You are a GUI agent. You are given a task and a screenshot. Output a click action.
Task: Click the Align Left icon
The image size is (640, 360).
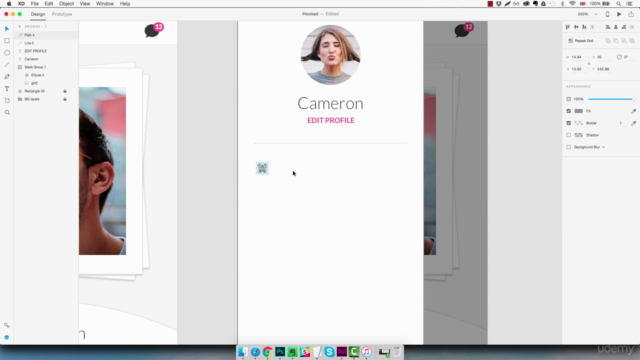click(x=608, y=27)
